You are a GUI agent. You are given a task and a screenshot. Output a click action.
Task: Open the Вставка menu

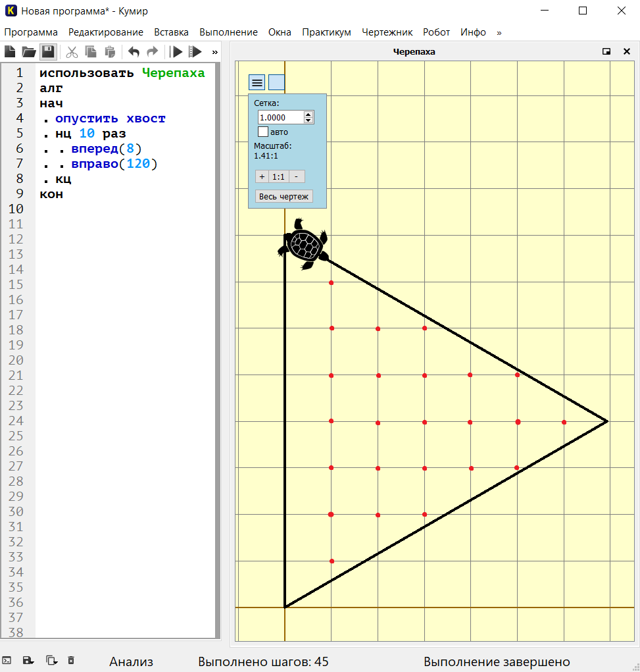click(x=172, y=32)
